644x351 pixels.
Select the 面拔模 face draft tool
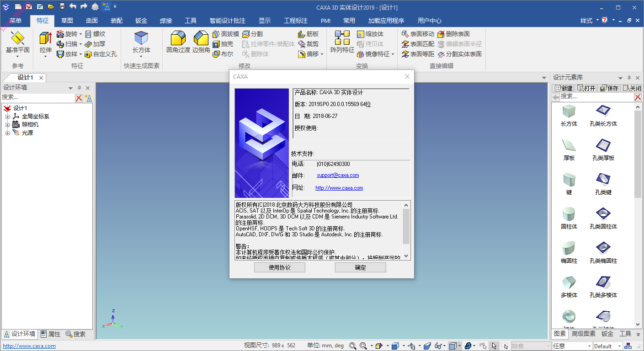pos(226,34)
